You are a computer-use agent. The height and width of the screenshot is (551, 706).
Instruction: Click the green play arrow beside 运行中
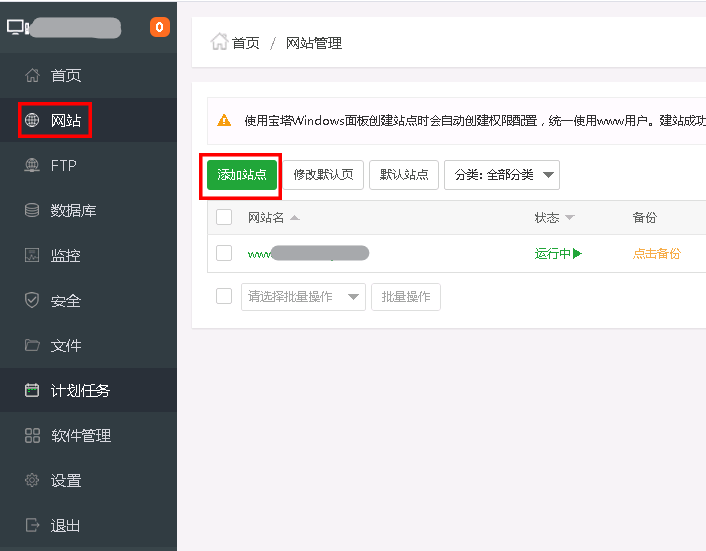click(577, 253)
